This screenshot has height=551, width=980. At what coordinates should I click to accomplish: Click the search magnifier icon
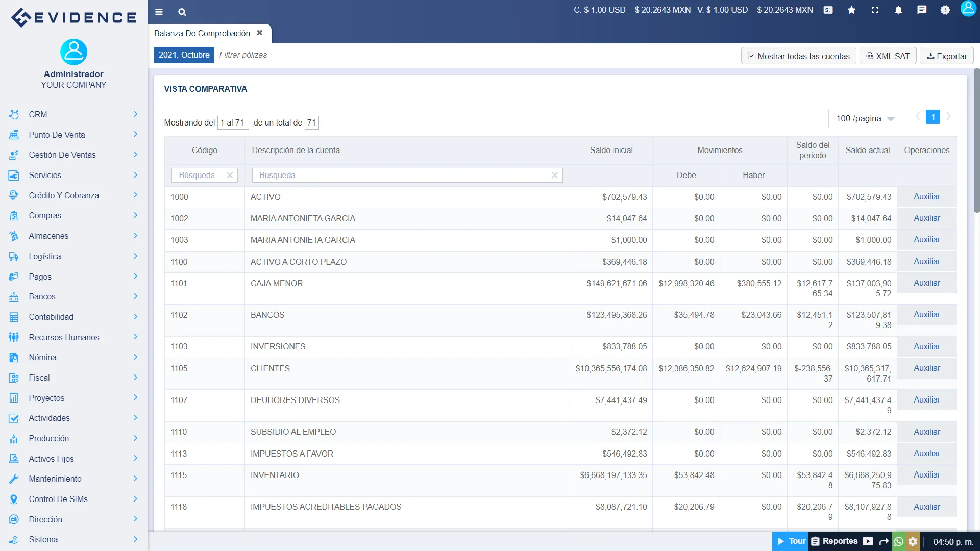(182, 12)
